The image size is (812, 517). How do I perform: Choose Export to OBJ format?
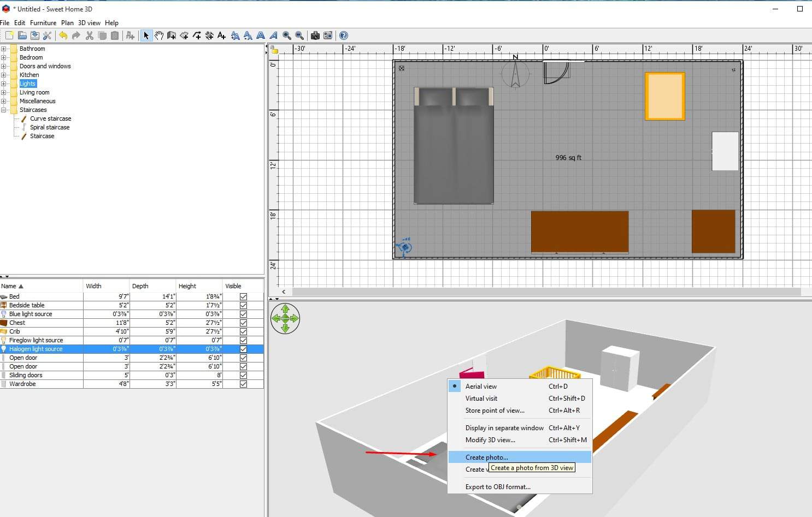point(497,486)
